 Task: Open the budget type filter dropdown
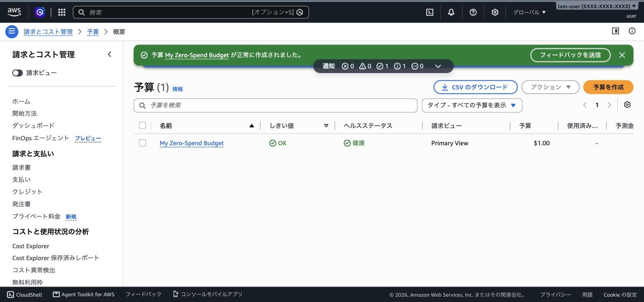[x=472, y=105]
